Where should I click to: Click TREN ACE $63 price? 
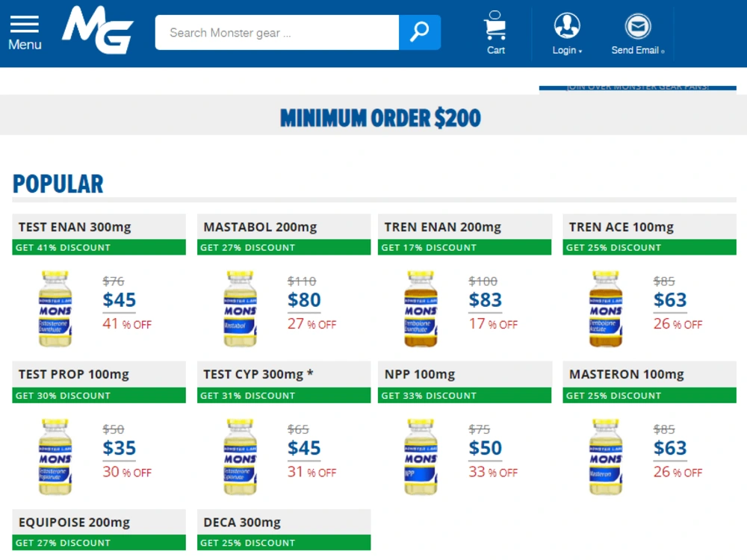tap(670, 300)
